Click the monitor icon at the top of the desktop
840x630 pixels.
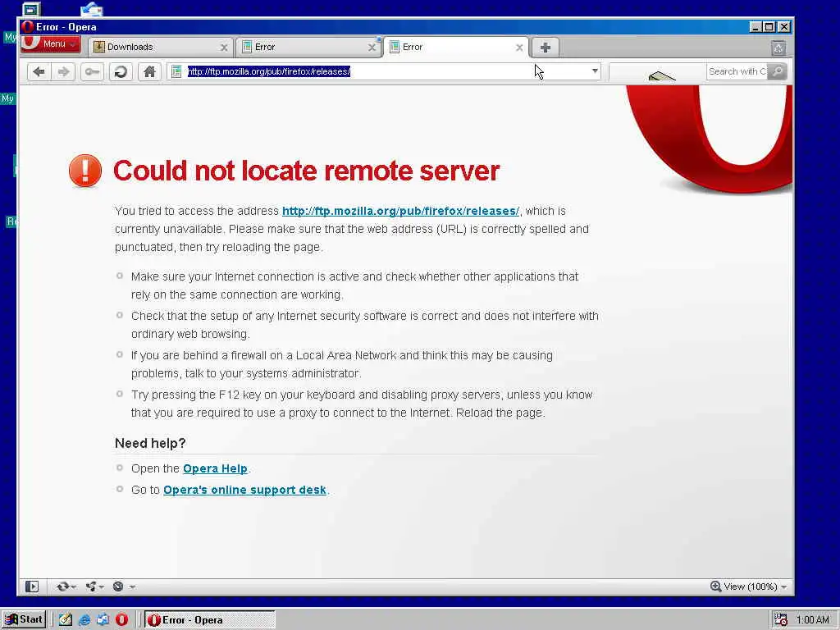pos(32,8)
